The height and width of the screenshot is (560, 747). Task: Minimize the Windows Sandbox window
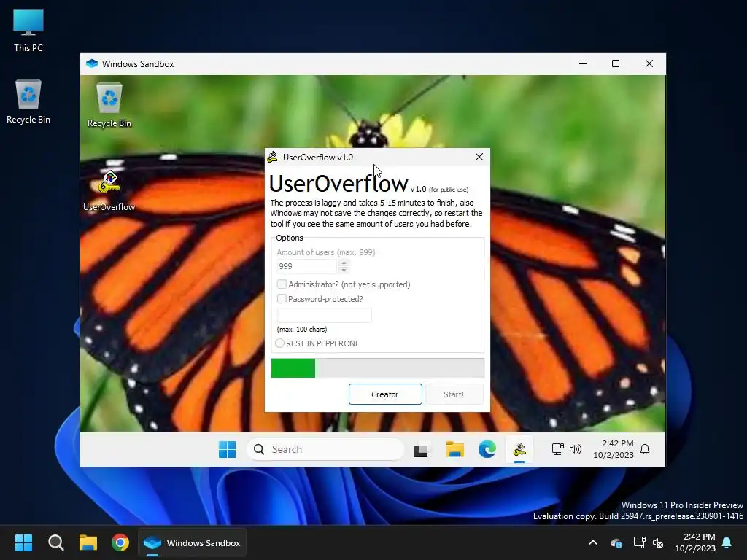583,63
